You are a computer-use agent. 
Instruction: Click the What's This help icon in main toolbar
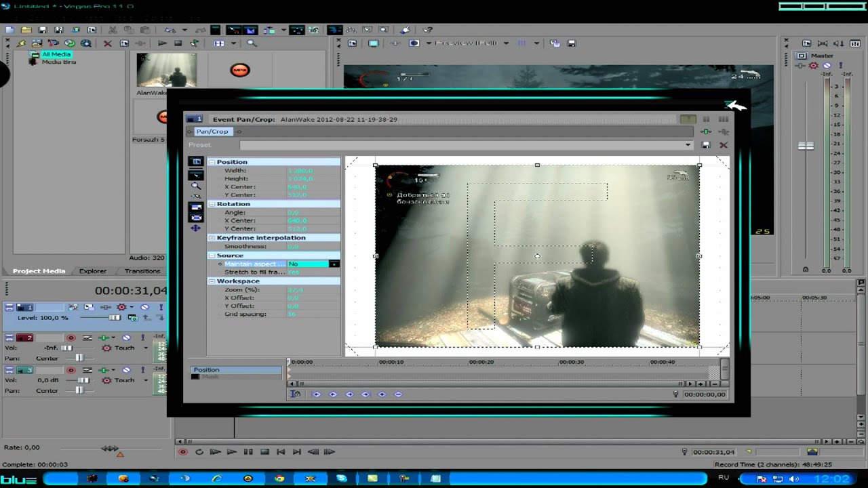[427, 30]
